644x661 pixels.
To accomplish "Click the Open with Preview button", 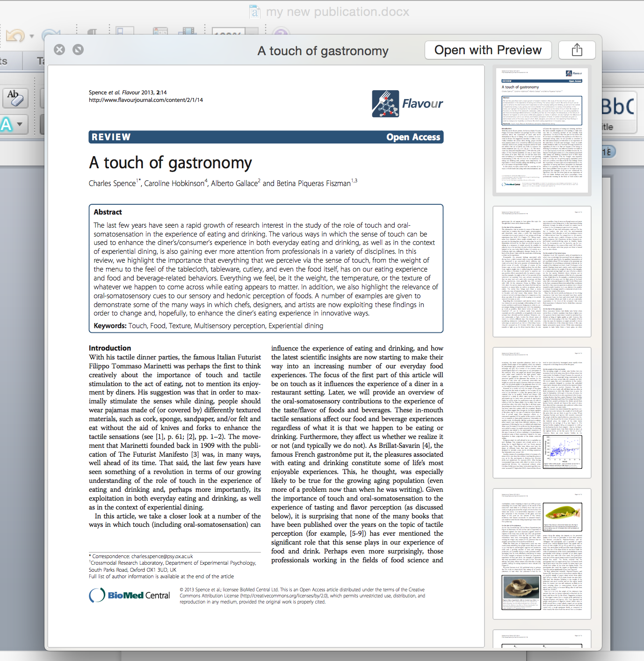I will [488, 50].
